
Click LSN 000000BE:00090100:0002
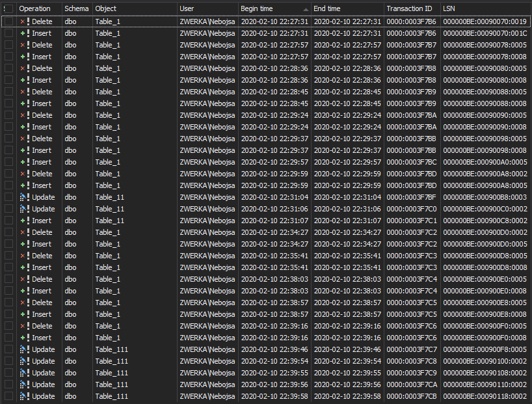(485, 361)
